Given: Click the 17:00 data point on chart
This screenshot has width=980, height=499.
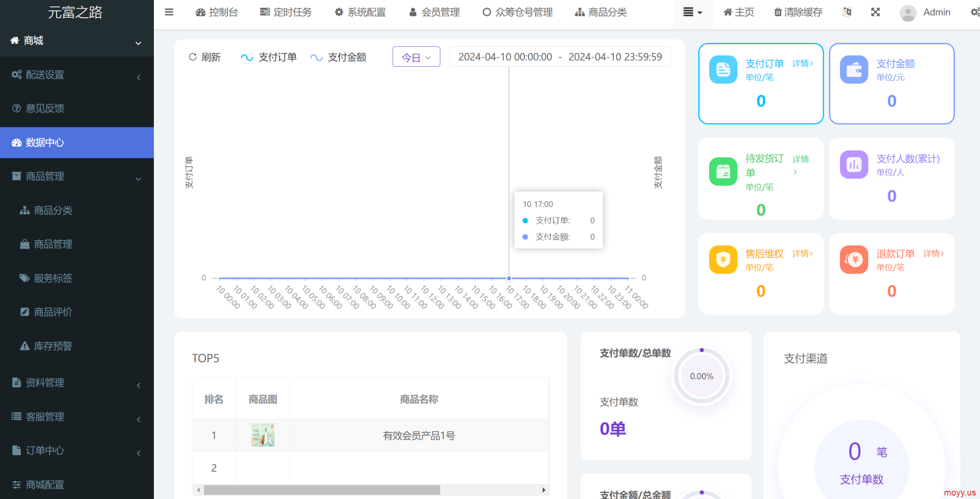Looking at the screenshot, I should (509, 278).
